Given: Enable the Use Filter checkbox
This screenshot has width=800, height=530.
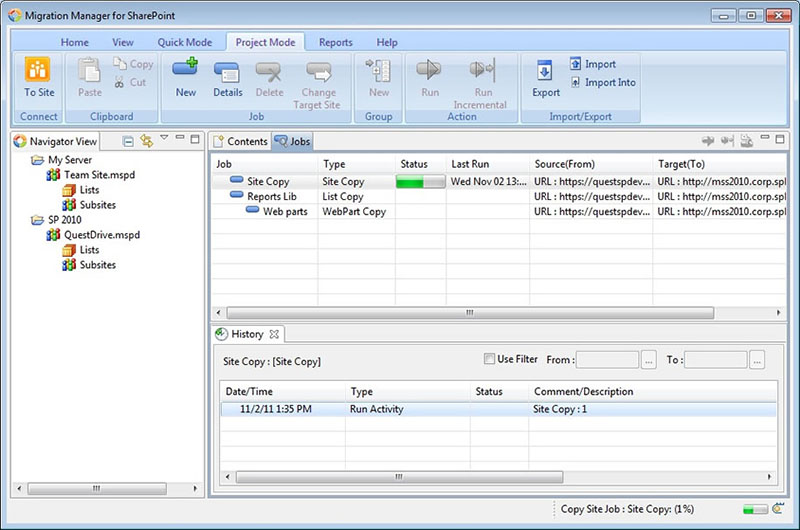Looking at the screenshot, I should click(x=489, y=359).
